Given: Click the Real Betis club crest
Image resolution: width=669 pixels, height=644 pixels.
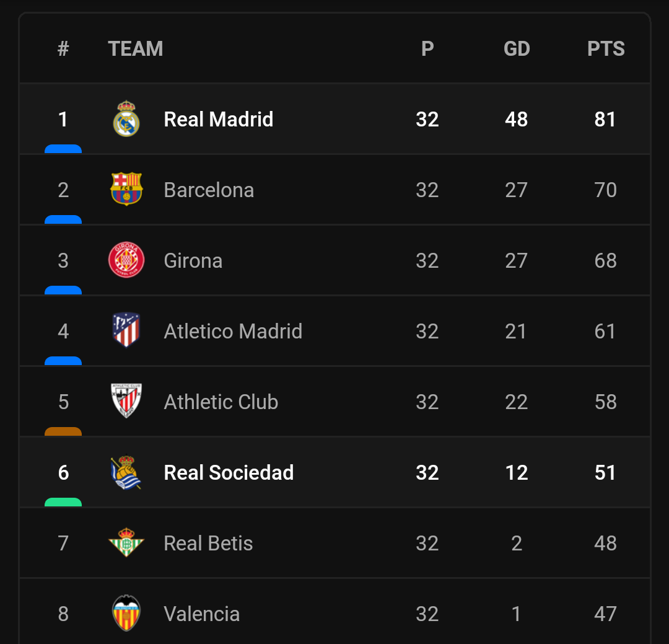Looking at the screenshot, I should [126, 543].
